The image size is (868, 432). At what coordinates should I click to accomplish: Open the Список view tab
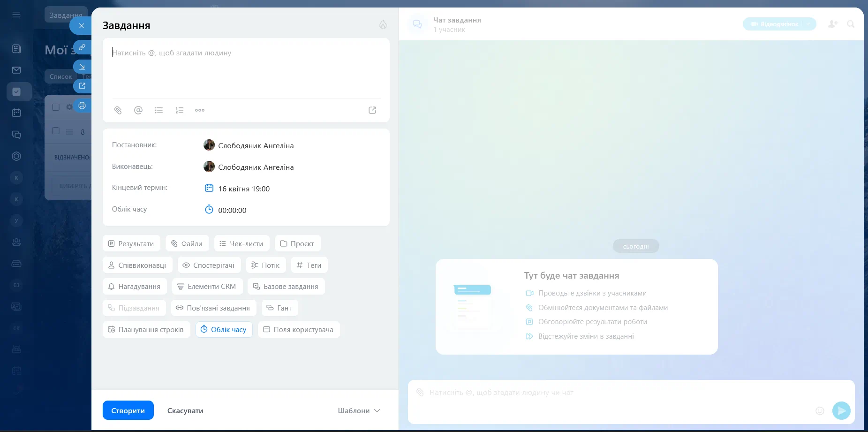(60, 76)
